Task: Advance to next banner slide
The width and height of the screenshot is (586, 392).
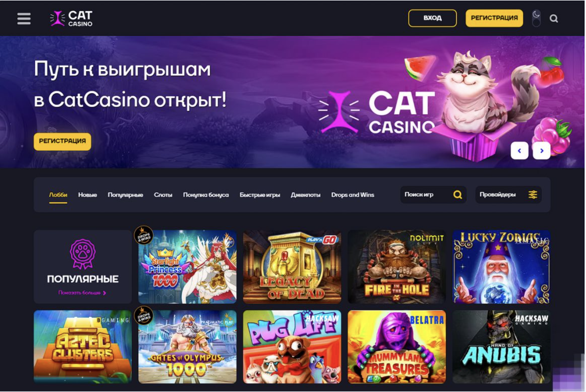Action: 541,150
